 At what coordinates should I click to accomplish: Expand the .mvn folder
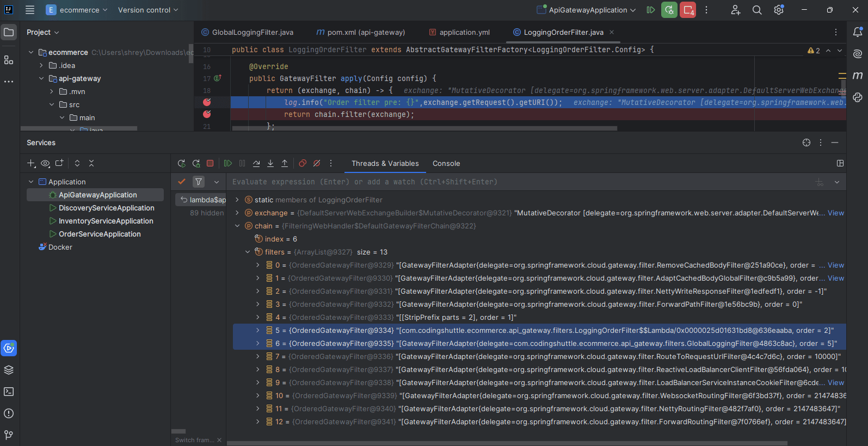click(51, 91)
